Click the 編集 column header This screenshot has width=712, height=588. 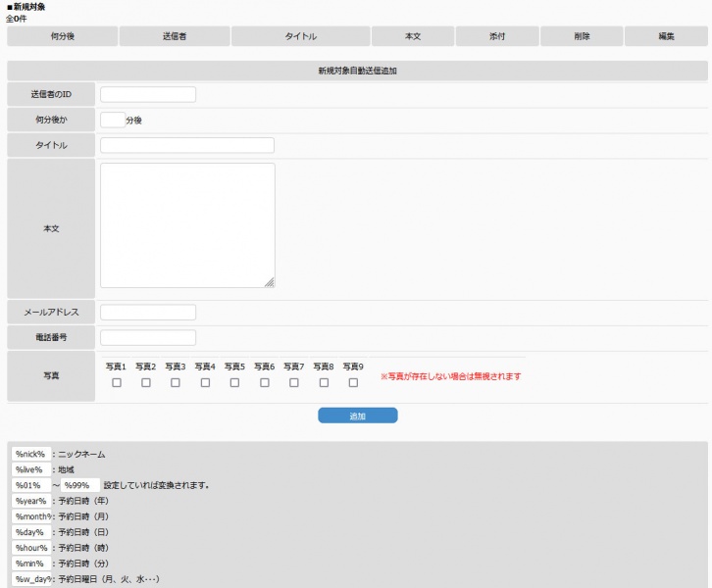click(666, 36)
